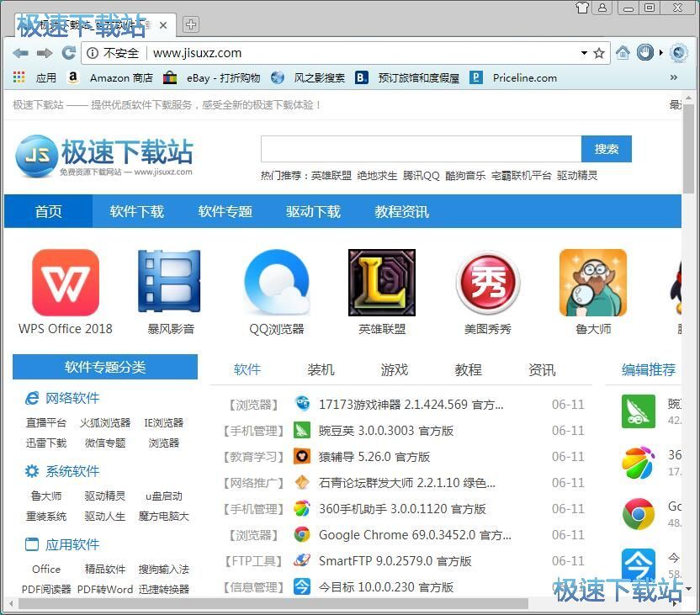Viewport: 700px width, 615px height.
Task: Go forward with the forward arrow
Action: click(45, 53)
